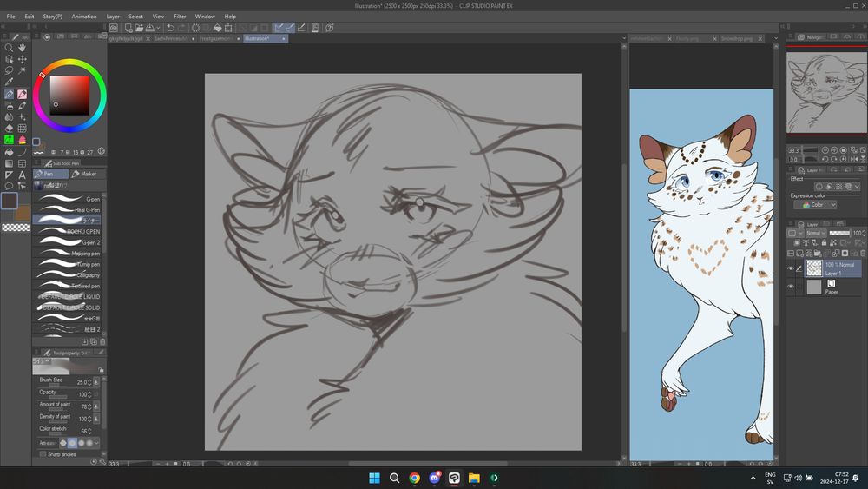This screenshot has height=489, width=868.
Task: Pick the Eyedropper tool
Action: point(9,82)
